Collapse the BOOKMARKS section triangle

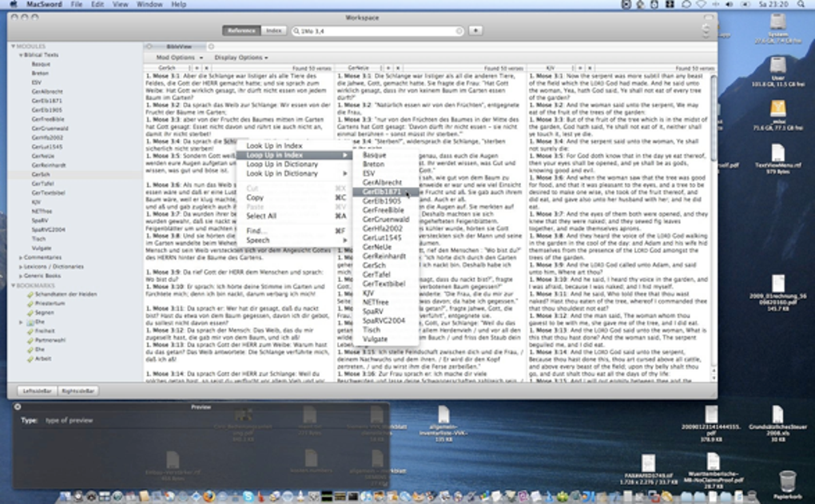pyautogui.click(x=14, y=285)
